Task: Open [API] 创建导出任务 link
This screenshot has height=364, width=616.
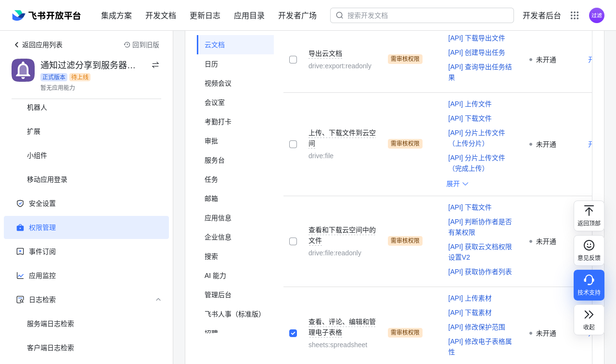Action: coord(476,52)
